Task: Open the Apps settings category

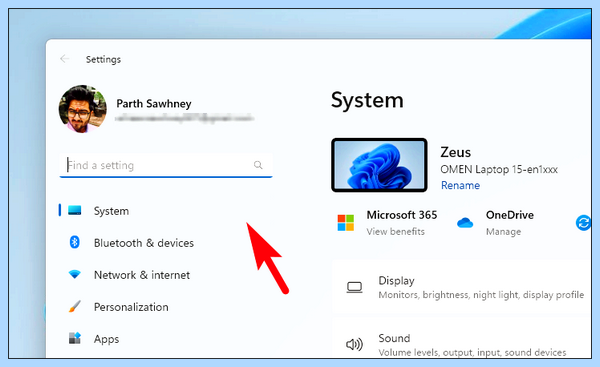Action: point(106,339)
